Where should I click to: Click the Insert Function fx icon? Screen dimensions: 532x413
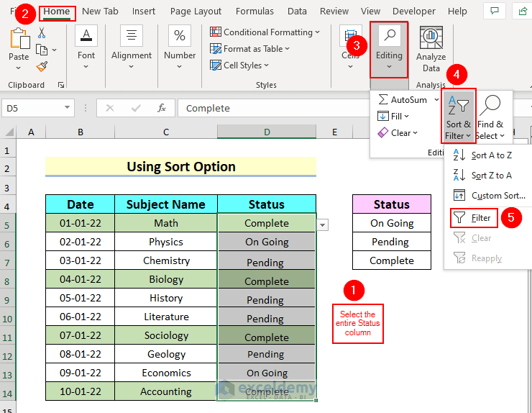[x=162, y=108]
